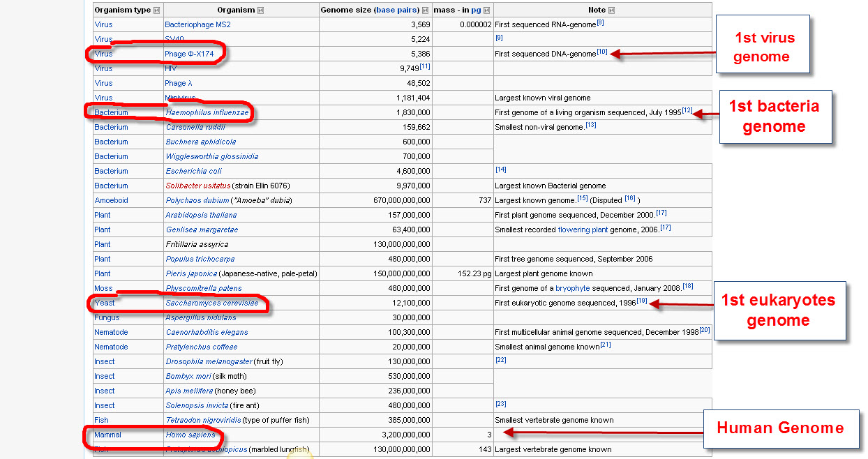This screenshot has height=459, width=868.
Task: Open reference [13] in smallest non-viral note
Action: 591,125
